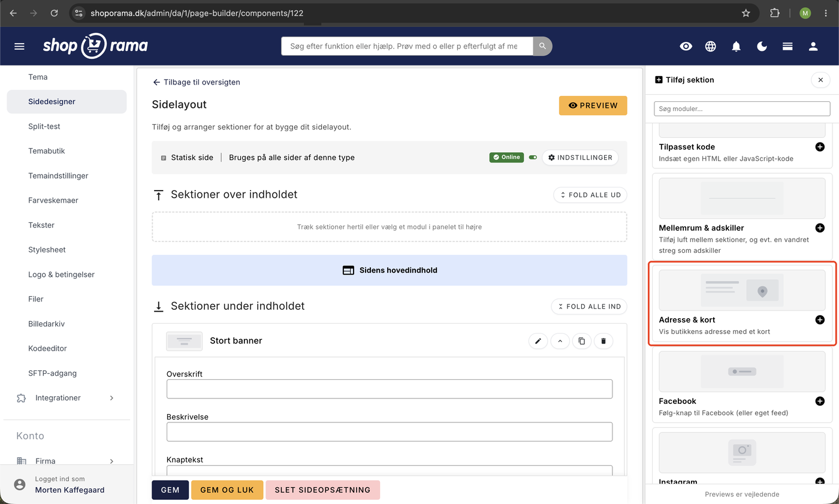Click the Adresse & kort preview thumbnail
839x504 pixels.
click(x=742, y=290)
